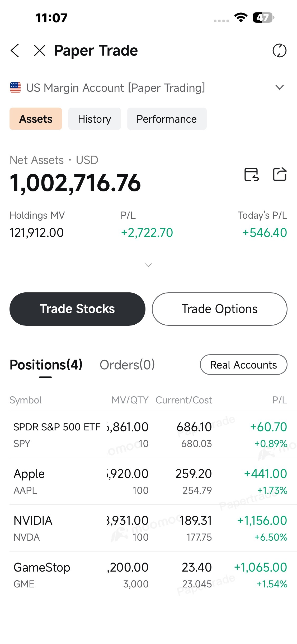Viewport: 297px width, 644px height.
Task: Switch to the History tab
Action: click(95, 119)
